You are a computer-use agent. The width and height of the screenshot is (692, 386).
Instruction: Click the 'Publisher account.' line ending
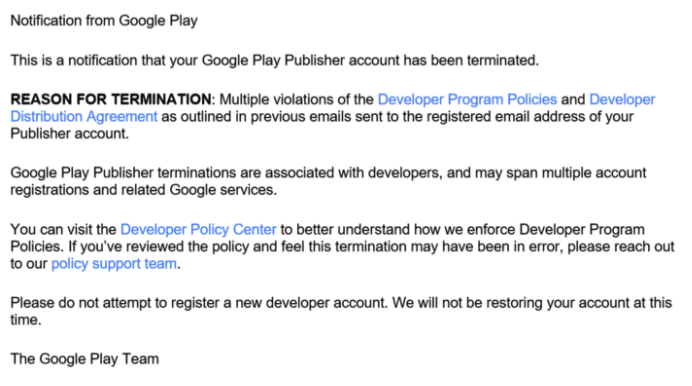click(x=70, y=134)
